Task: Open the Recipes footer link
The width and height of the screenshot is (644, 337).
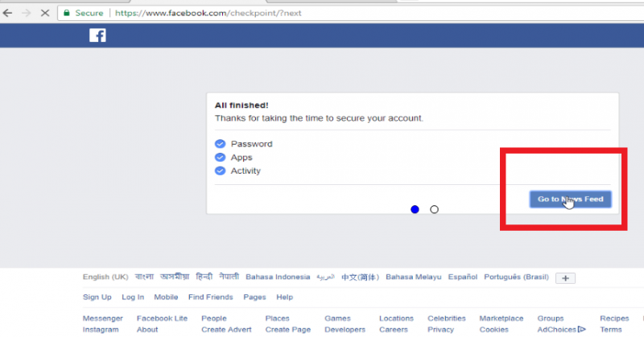Action: (x=614, y=319)
